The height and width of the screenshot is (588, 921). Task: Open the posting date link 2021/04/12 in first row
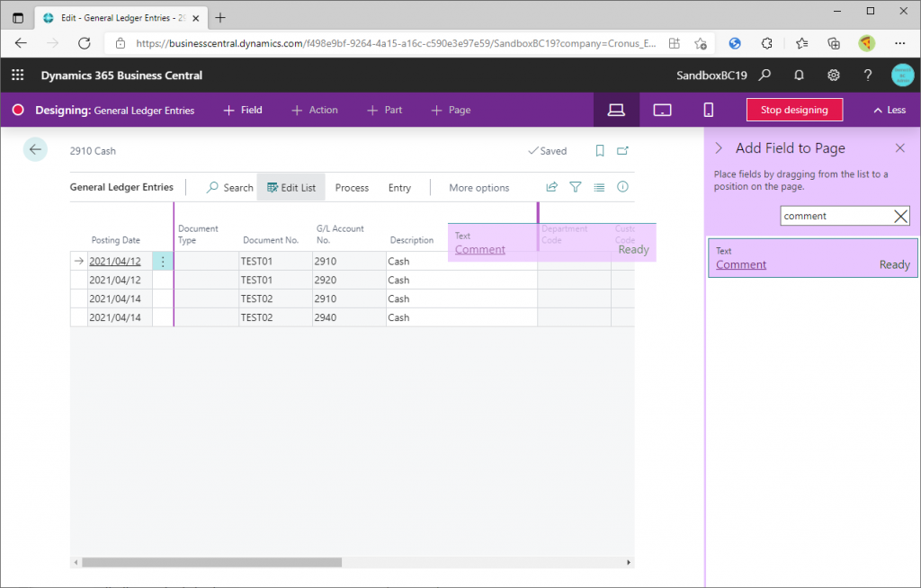[115, 262]
